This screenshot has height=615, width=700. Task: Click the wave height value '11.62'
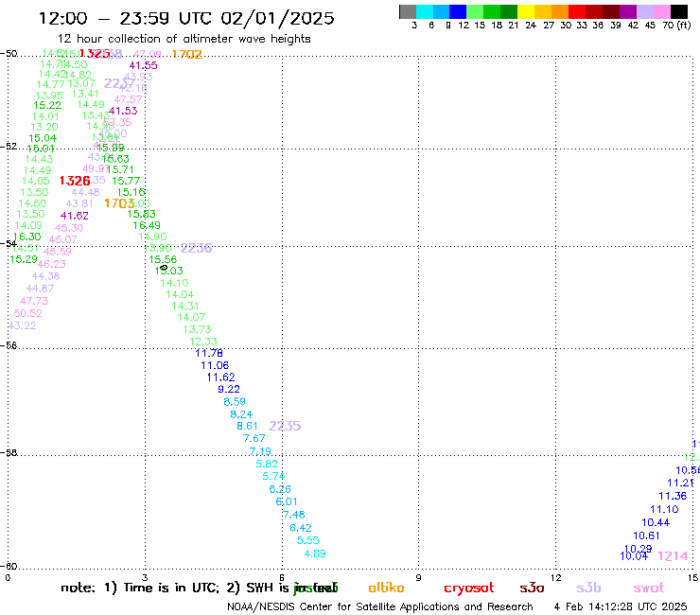click(x=220, y=378)
